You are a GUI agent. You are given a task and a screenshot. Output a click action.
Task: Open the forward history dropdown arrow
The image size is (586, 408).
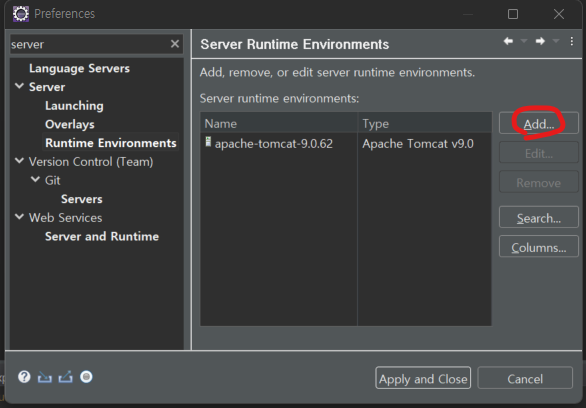click(556, 41)
